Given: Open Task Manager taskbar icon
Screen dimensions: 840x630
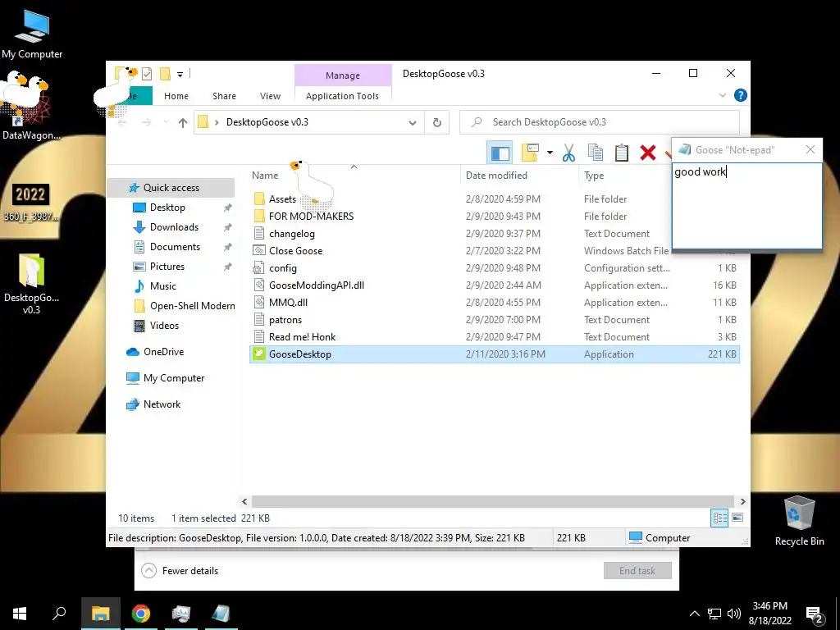Looking at the screenshot, I should [181, 614].
